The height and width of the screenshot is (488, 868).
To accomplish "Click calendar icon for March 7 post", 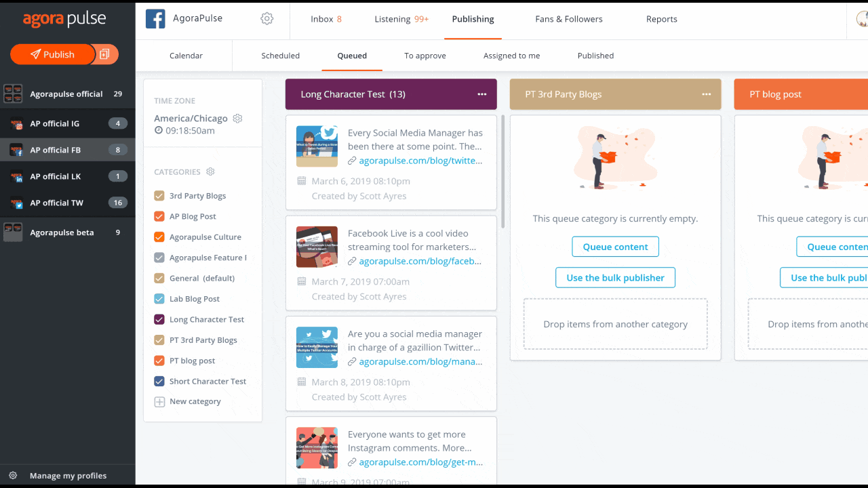I will pyautogui.click(x=302, y=281).
